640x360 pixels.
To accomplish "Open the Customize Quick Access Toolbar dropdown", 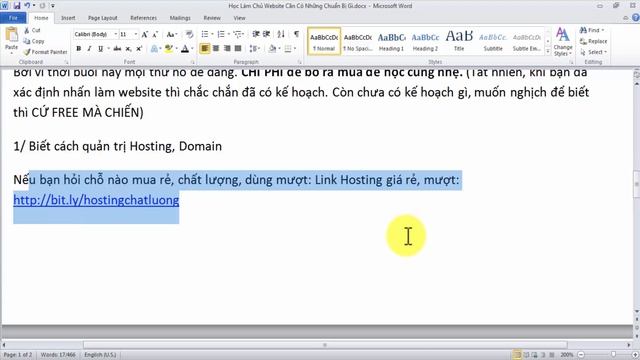I will click(x=53, y=6).
